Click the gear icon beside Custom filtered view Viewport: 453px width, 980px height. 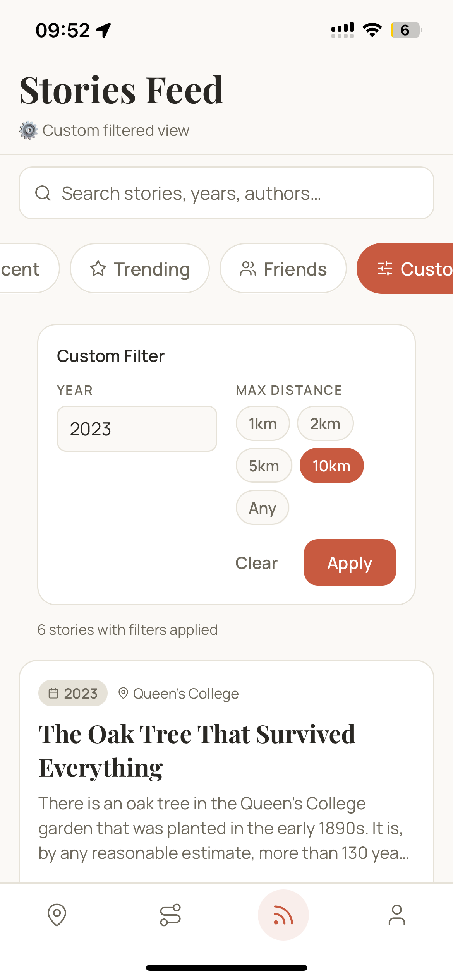click(29, 130)
